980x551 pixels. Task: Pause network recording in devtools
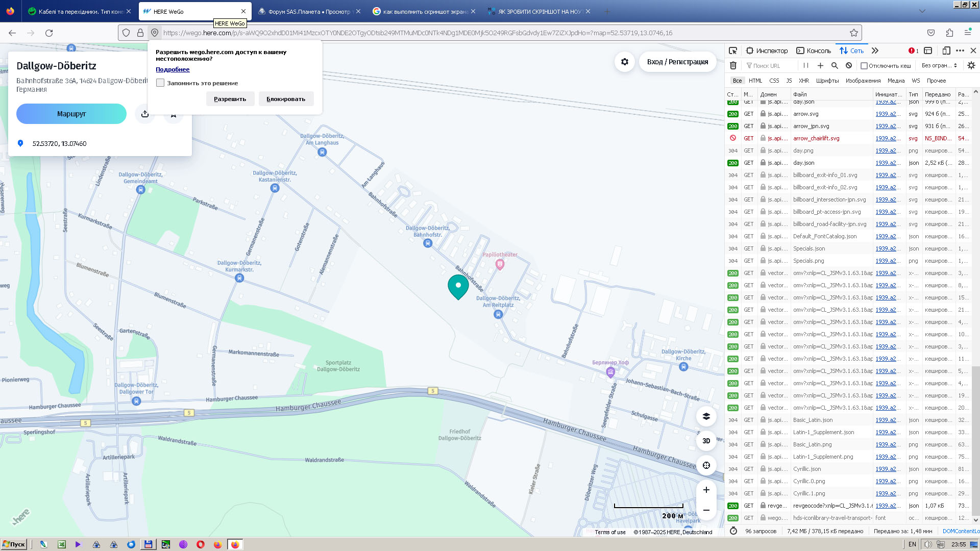pyautogui.click(x=806, y=65)
